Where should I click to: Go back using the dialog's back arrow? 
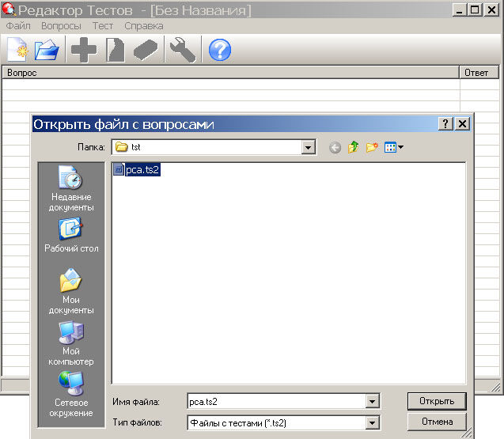(335, 148)
